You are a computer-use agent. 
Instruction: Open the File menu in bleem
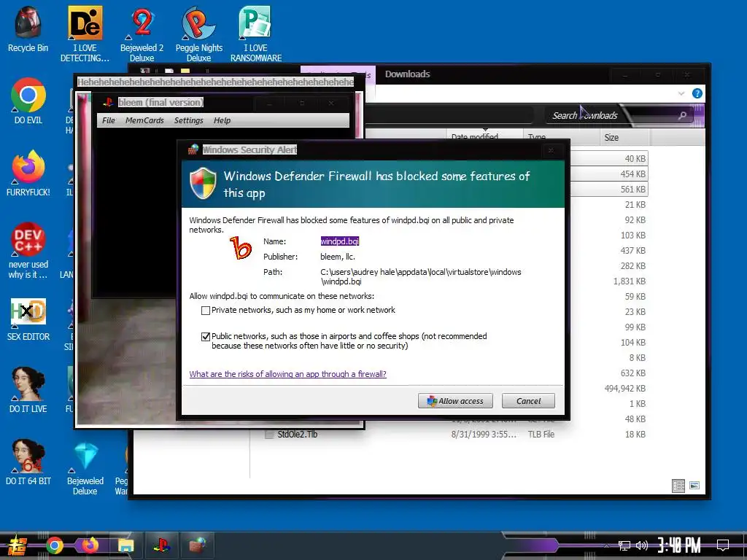pos(108,120)
